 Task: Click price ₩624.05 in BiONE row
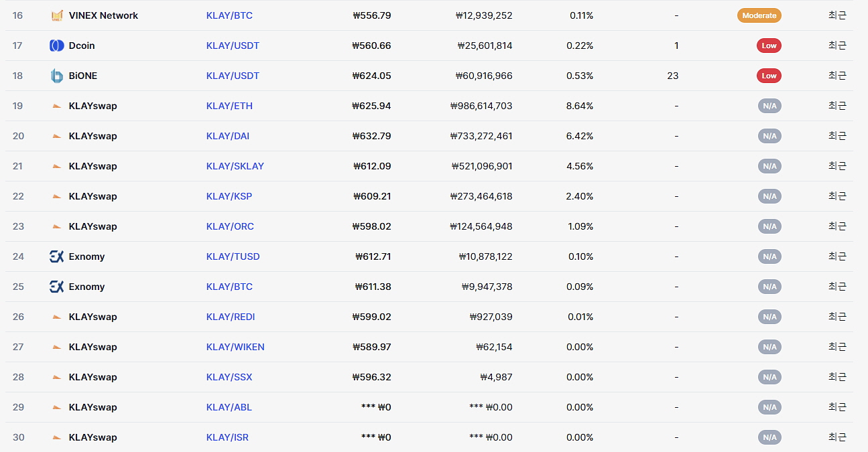[x=372, y=76]
